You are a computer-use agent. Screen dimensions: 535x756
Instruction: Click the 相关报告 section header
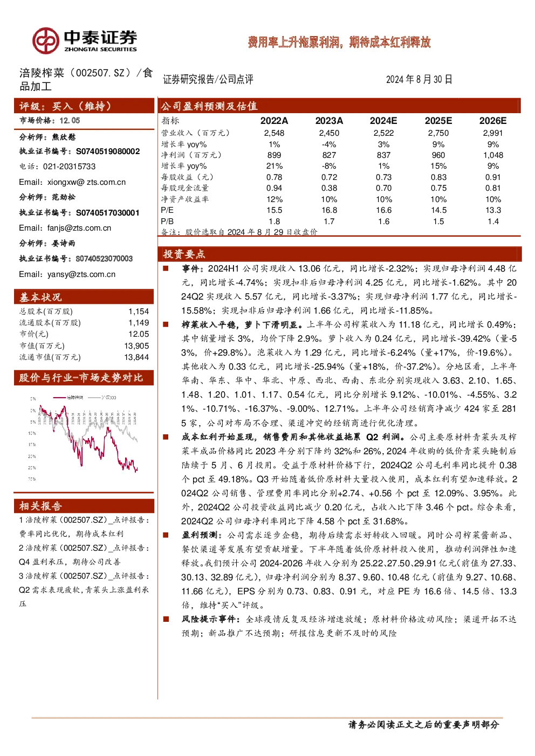pyautogui.click(x=84, y=505)
